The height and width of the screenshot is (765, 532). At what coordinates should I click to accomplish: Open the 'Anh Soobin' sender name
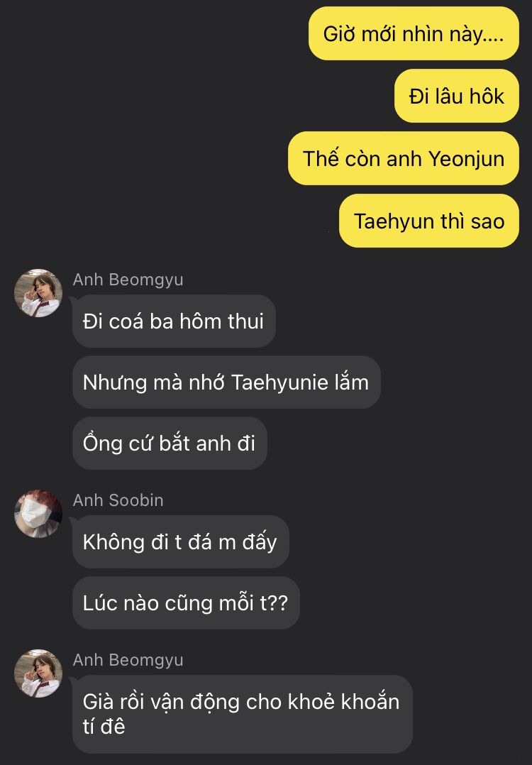click(118, 500)
